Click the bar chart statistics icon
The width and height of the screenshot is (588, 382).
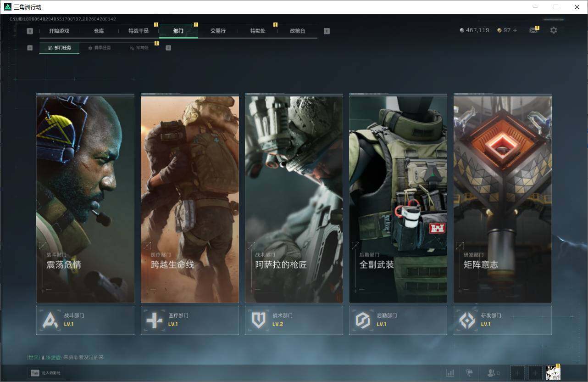click(450, 373)
